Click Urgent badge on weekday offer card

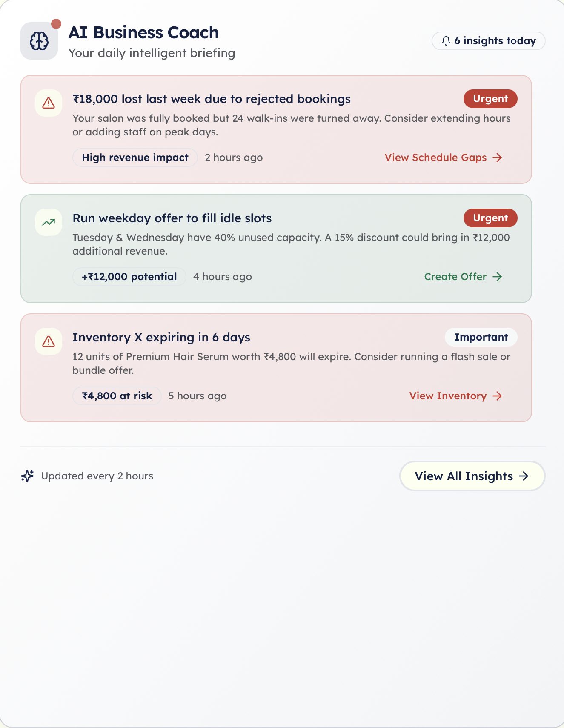coord(490,218)
